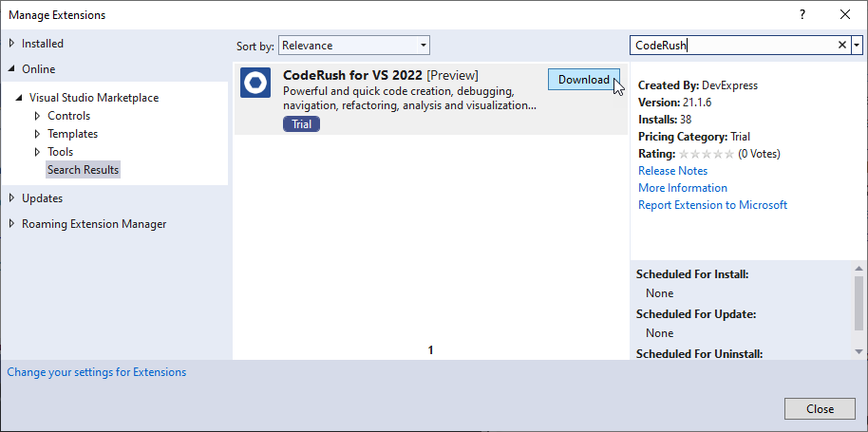Select Search Results in the tree

(x=83, y=170)
